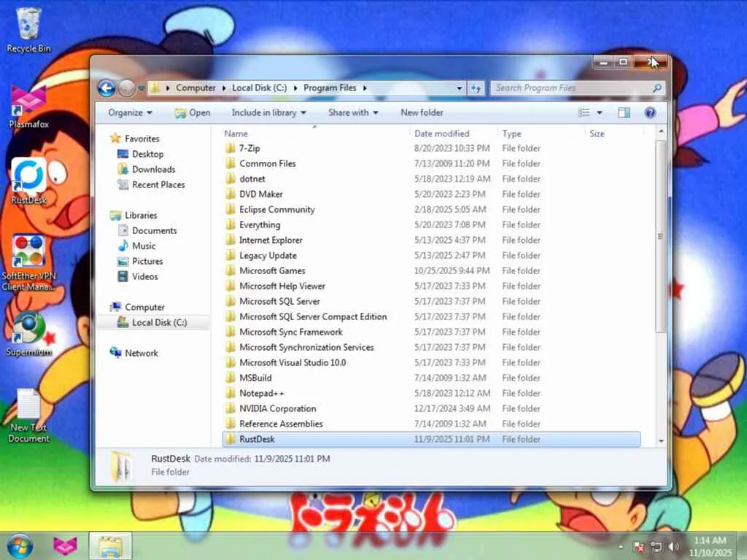Launch Plasmafox from the desktop
747x560 pixels.
pyautogui.click(x=28, y=107)
